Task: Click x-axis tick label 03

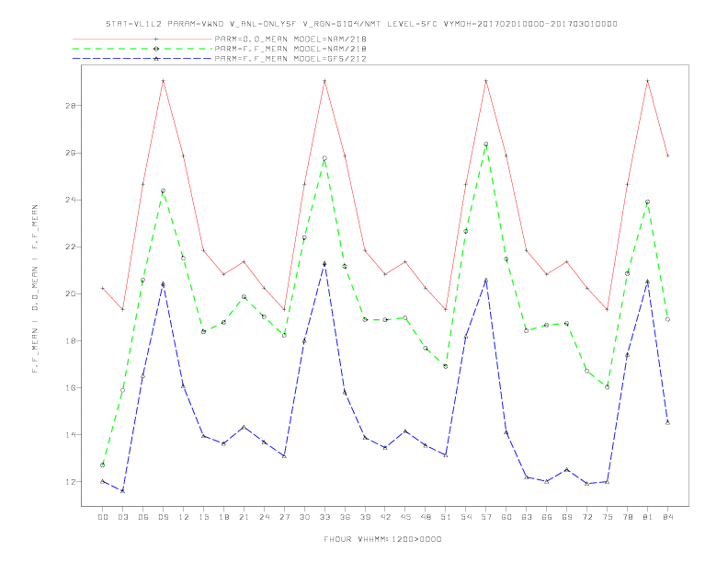Action: coord(122,517)
